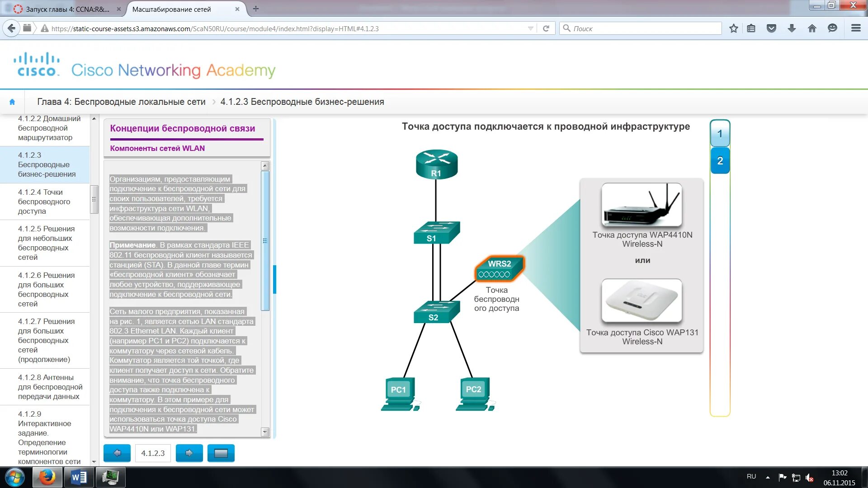Image resolution: width=868 pixels, height=488 pixels.
Task: Show figure 2 using the 2 button
Action: (720, 161)
